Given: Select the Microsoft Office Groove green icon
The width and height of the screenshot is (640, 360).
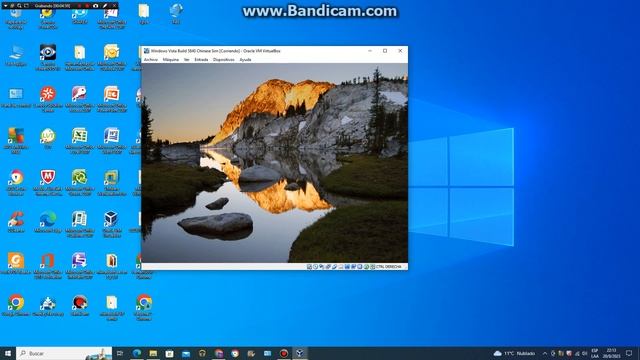Looking at the screenshot, I should click(x=80, y=178).
